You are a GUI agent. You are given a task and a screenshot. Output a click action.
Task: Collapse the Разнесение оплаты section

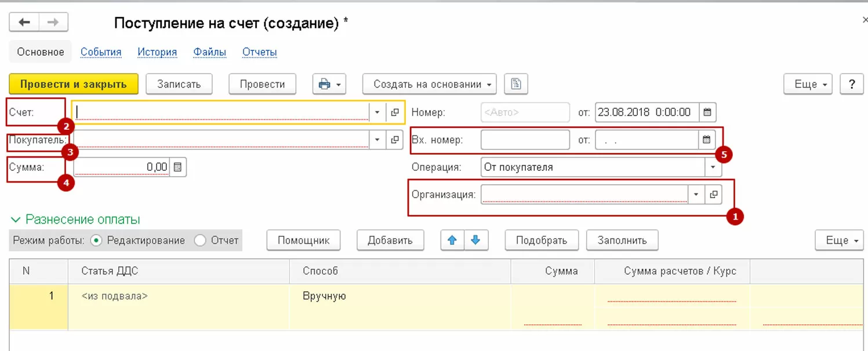(16, 220)
